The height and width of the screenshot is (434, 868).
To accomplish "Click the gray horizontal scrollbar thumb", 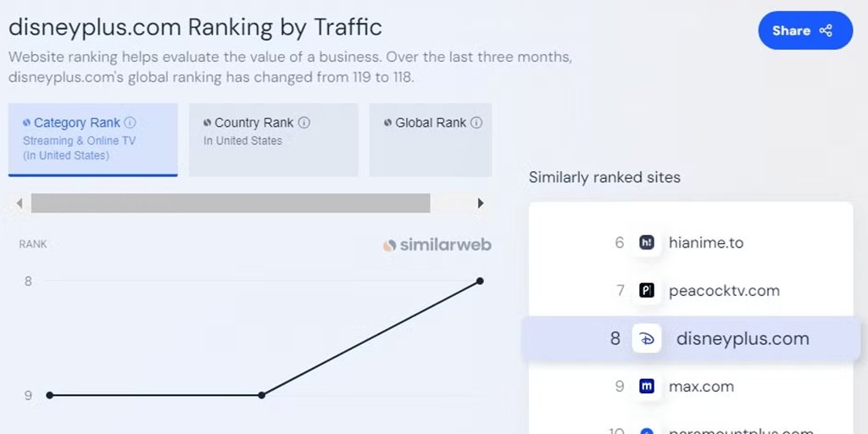I will pos(231,203).
